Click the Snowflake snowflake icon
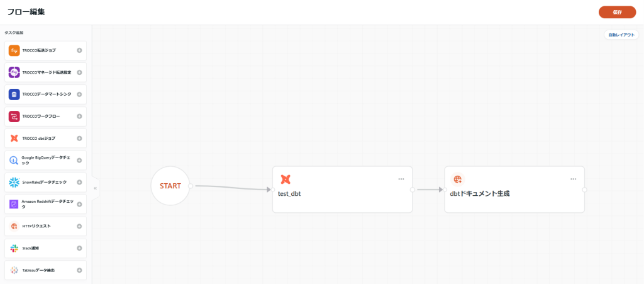Viewport: 644px width, 284px height. click(x=14, y=182)
